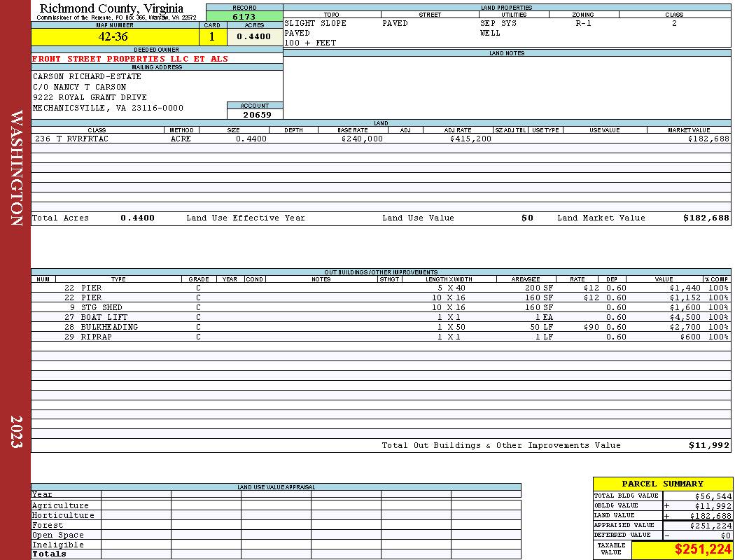
Task: Select address 9222 ROYAL GRANT DRIVE
Action: click(x=90, y=97)
